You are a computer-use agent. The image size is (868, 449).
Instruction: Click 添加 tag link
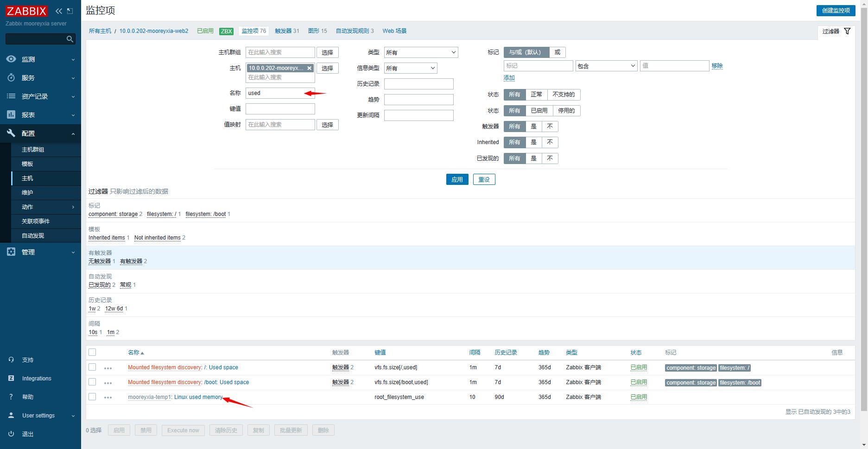509,78
